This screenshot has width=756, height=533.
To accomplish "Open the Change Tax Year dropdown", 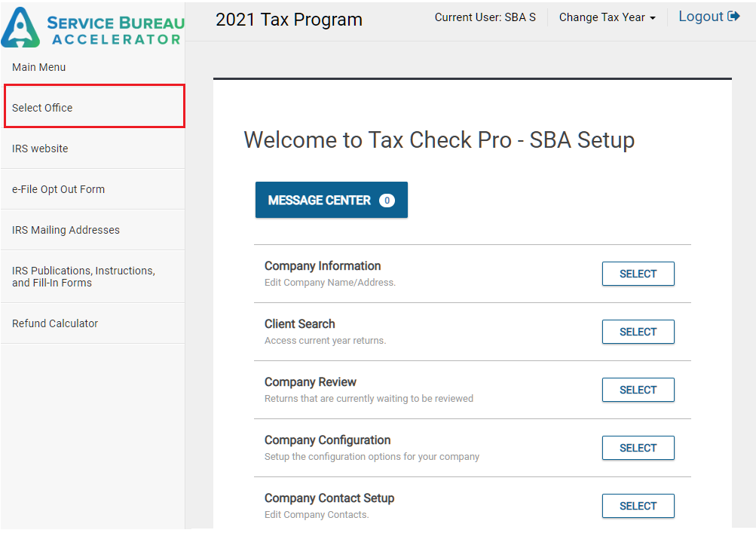I will [607, 17].
